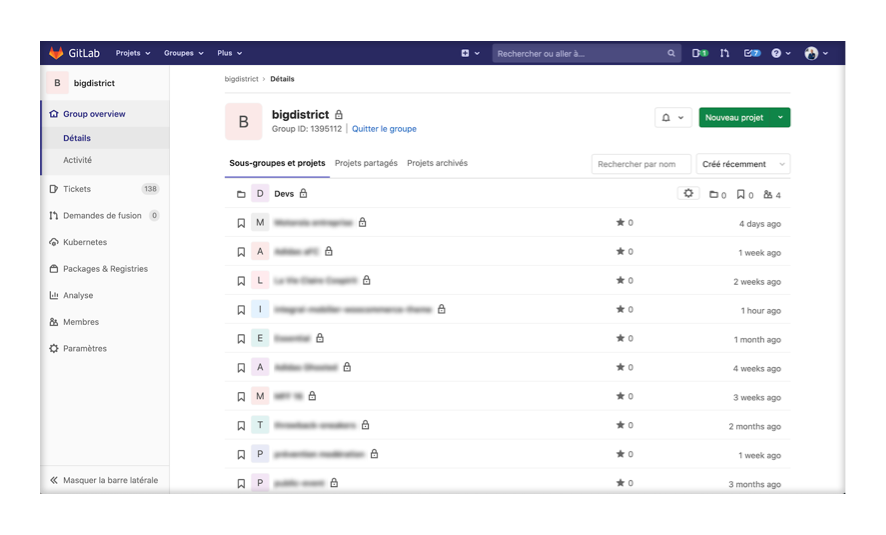Click bigdistrict in the breadcrumb

click(x=241, y=79)
